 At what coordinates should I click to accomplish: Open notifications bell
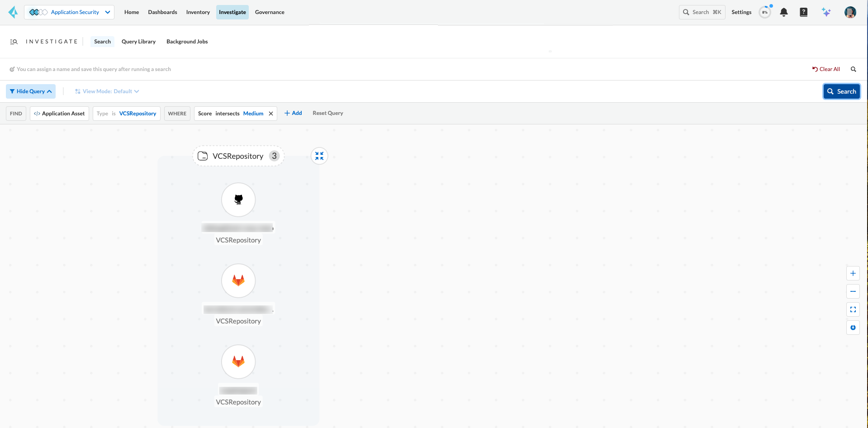[x=784, y=12]
